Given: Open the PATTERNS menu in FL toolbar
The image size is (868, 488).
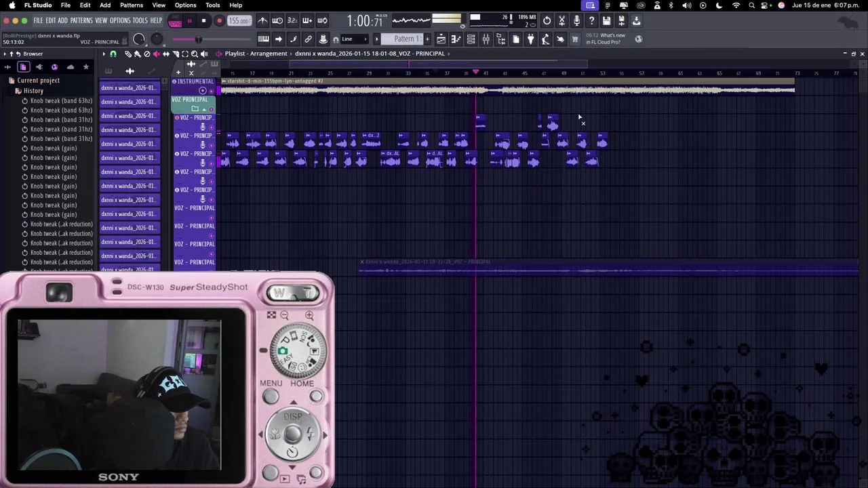Looking at the screenshot, I should (81, 20).
